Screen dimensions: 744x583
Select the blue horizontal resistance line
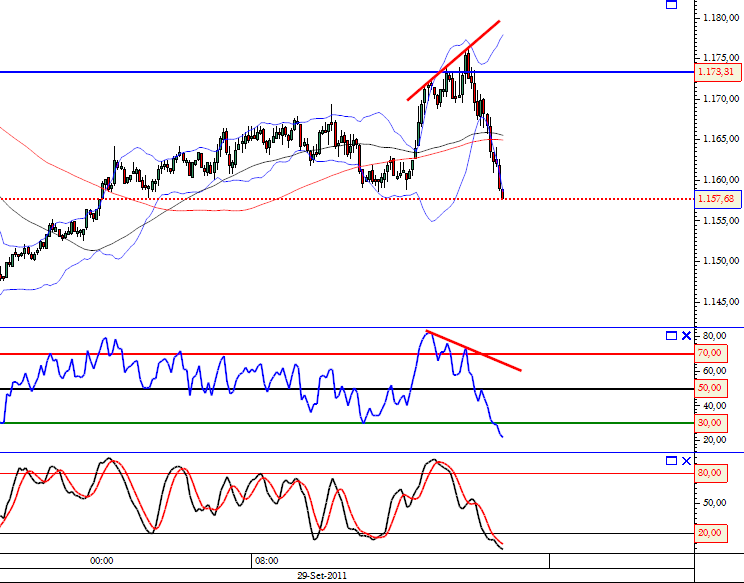tap(346, 72)
